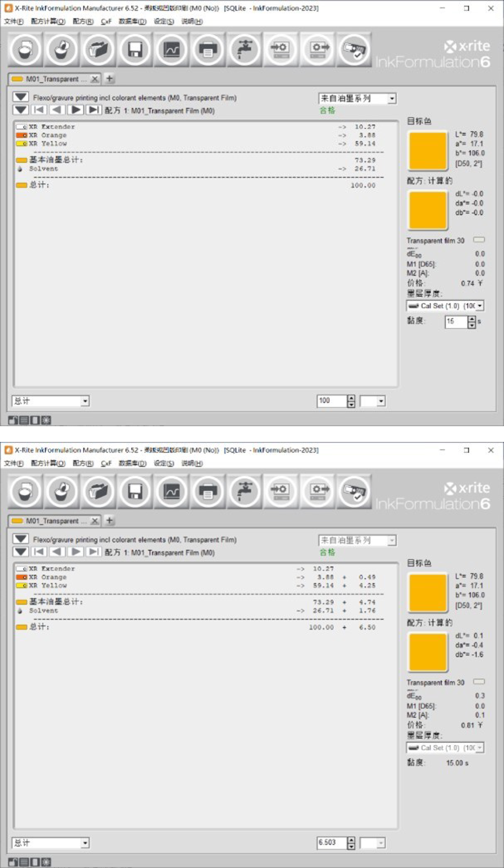Increase viscosity with the up spinner arrow
This screenshot has height=868, width=504.
click(472, 319)
